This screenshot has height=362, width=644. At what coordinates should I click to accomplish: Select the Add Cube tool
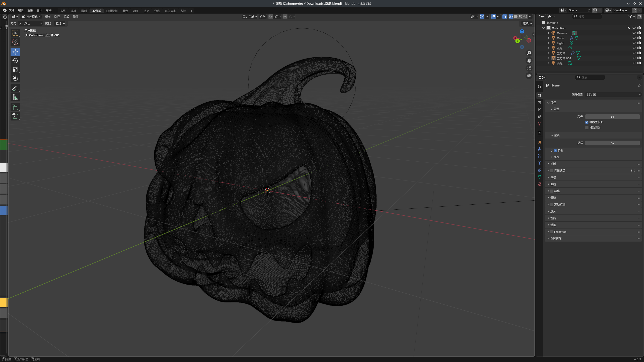tap(15, 107)
